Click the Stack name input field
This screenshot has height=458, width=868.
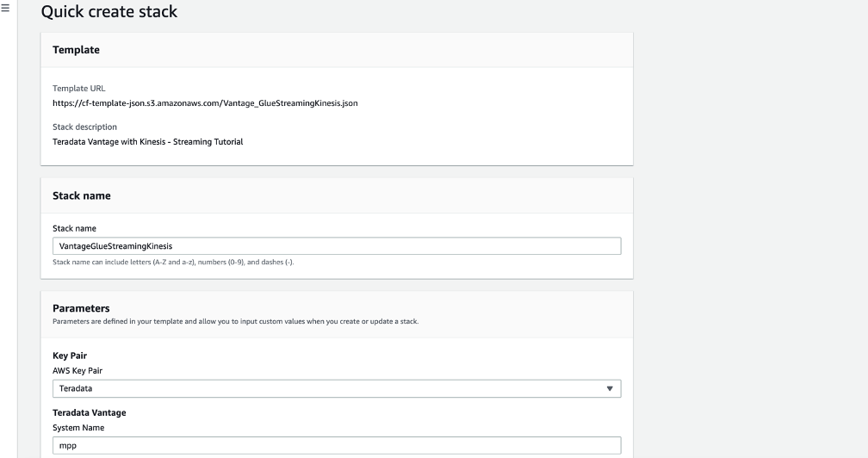pyautogui.click(x=336, y=246)
